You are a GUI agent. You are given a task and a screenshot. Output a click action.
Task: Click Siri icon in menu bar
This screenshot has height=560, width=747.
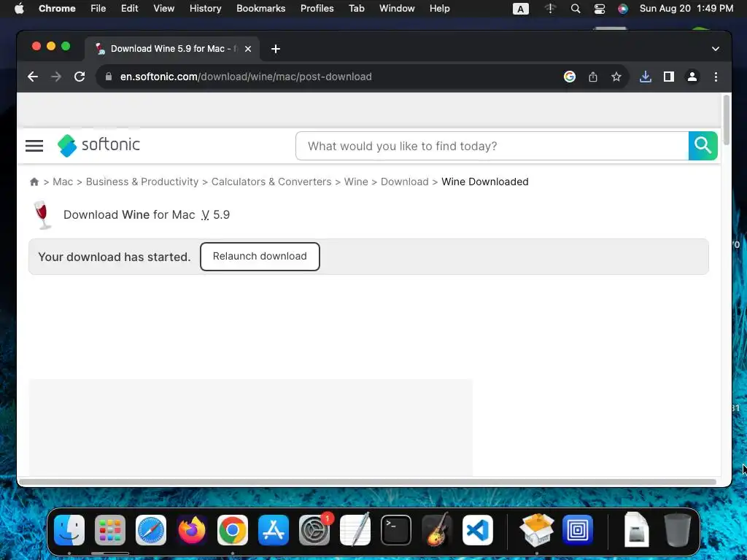tap(623, 9)
